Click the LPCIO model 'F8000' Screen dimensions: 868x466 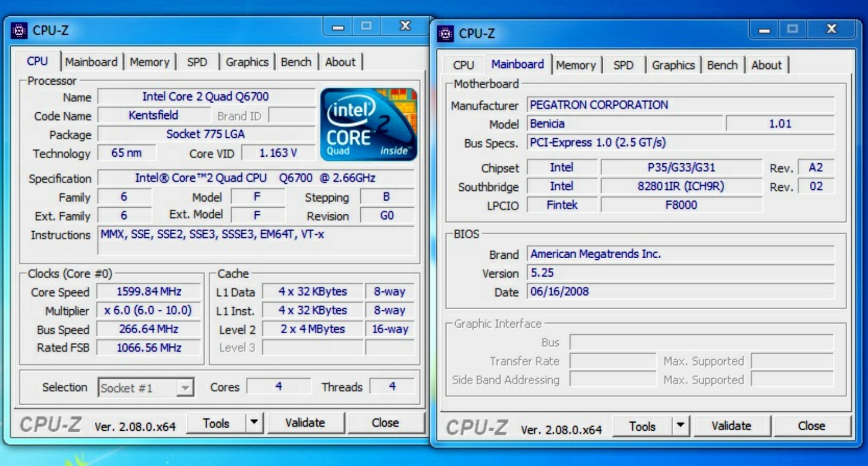(x=681, y=205)
